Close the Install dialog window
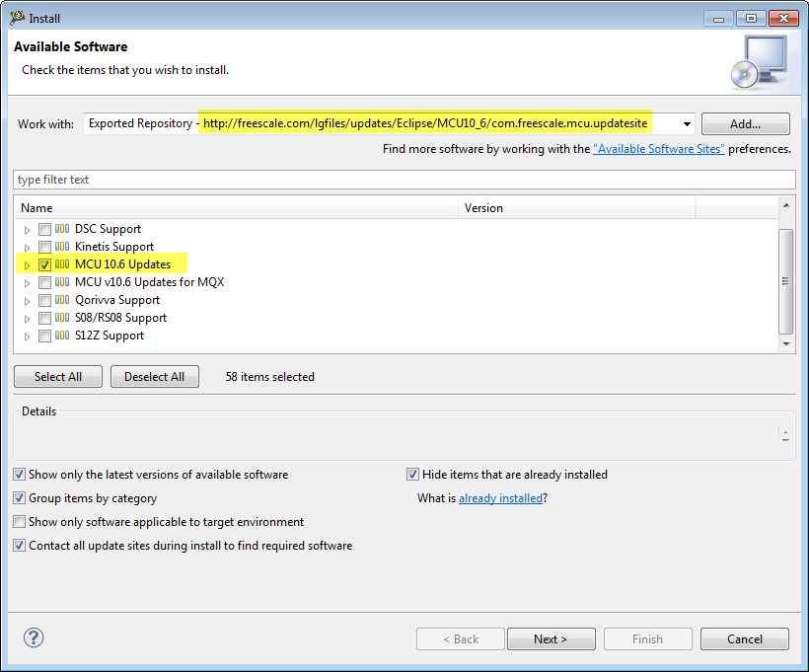The height and width of the screenshot is (672, 809). (783, 19)
